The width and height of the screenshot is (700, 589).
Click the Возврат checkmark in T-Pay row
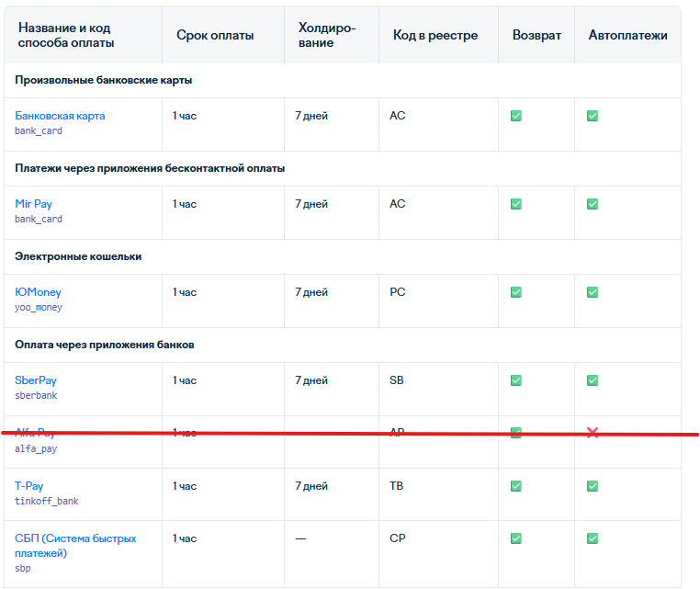pos(516,486)
